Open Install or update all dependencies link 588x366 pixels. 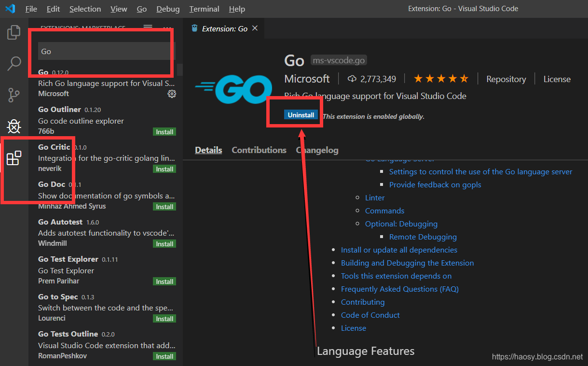(x=399, y=250)
